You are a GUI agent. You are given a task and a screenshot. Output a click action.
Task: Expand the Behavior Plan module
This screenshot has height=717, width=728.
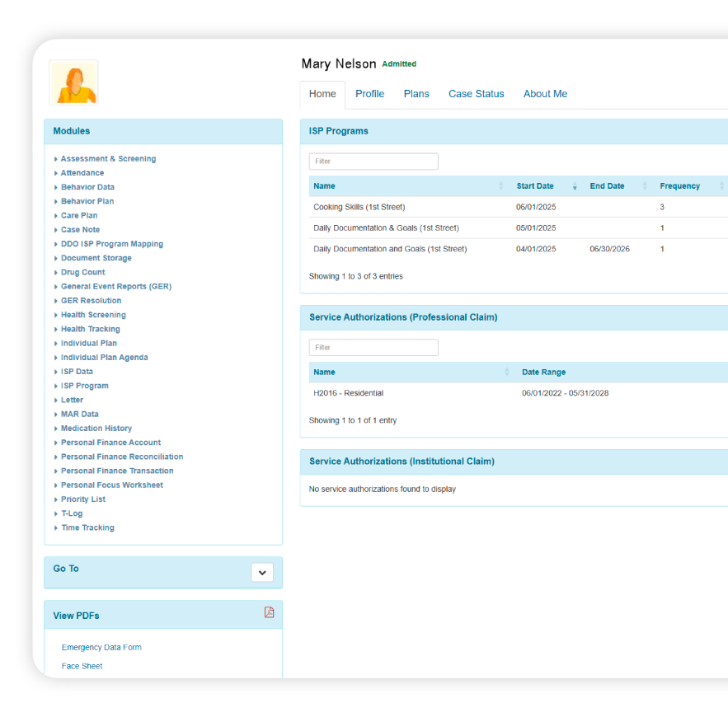(x=87, y=200)
